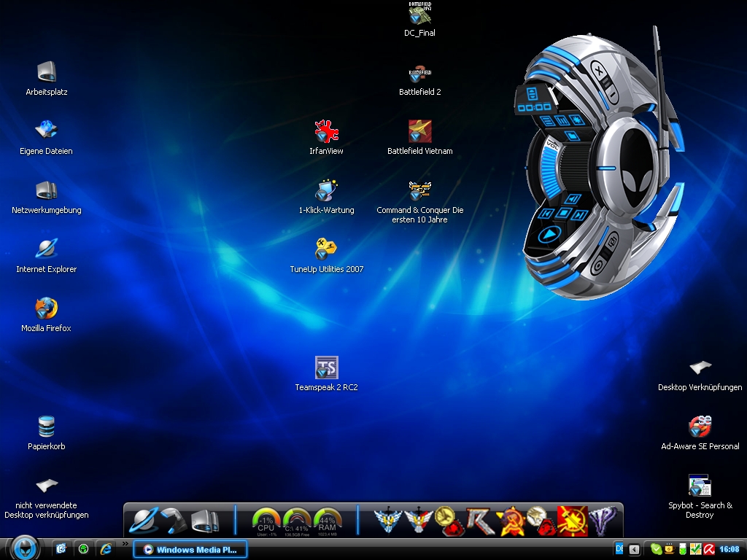Launch Internet Explorer from the desktop
The height and width of the screenshot is (560, 747).
46,256
